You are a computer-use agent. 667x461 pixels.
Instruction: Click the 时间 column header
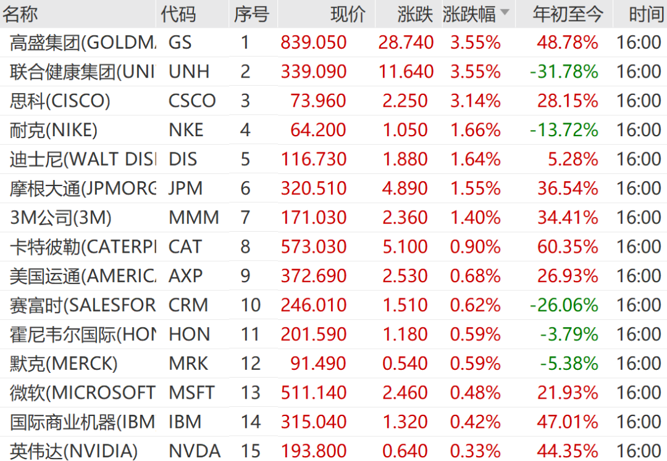click(644, 14)
